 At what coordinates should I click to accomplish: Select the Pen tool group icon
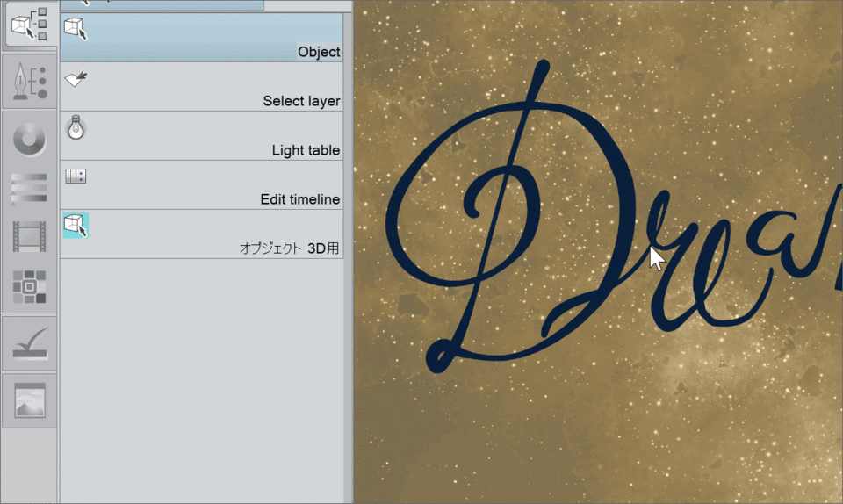click(x=30, y=82)
